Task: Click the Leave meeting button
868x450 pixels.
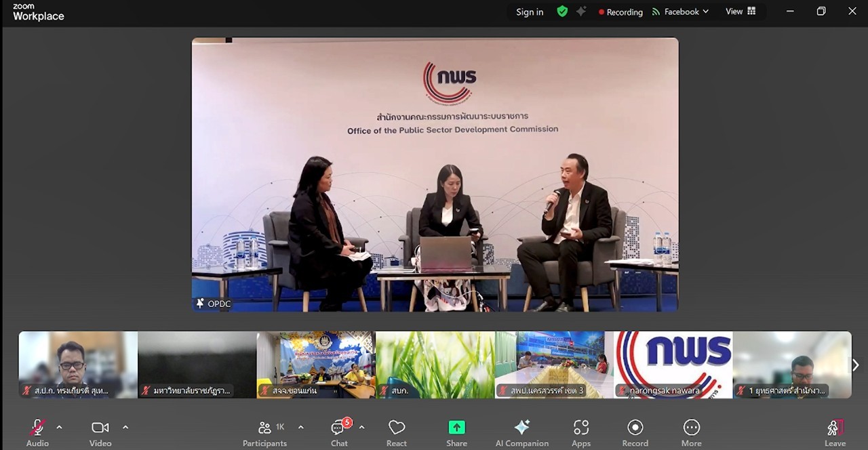Action: 835,432
